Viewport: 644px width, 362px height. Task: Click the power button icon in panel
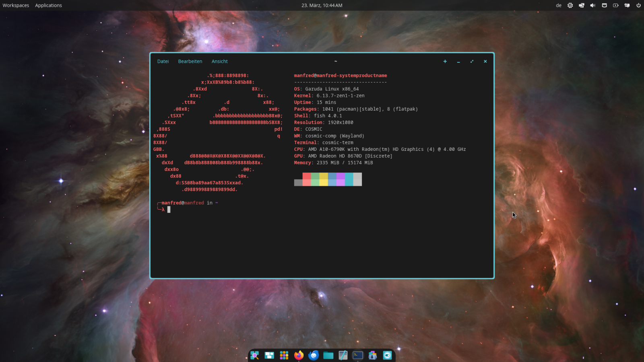(638, 5)
